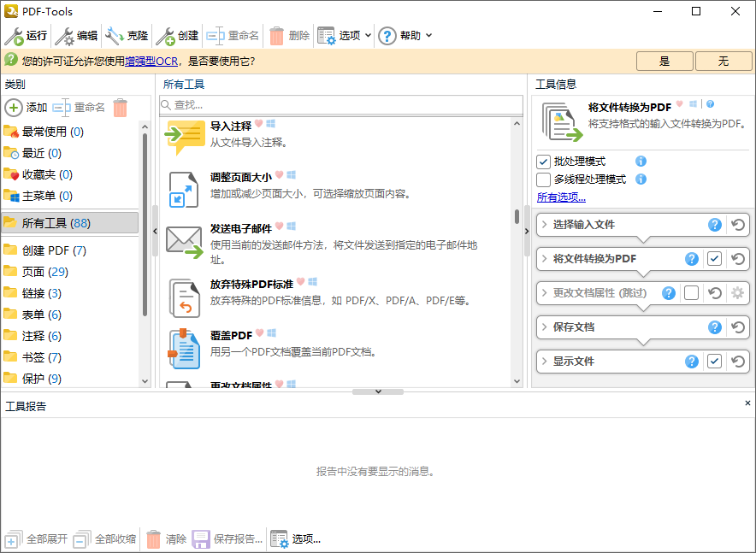Viewport: 756px width, 553px height.
Task: Click the 运行 (Run) toolbar icon
Action: click(14, 36)
